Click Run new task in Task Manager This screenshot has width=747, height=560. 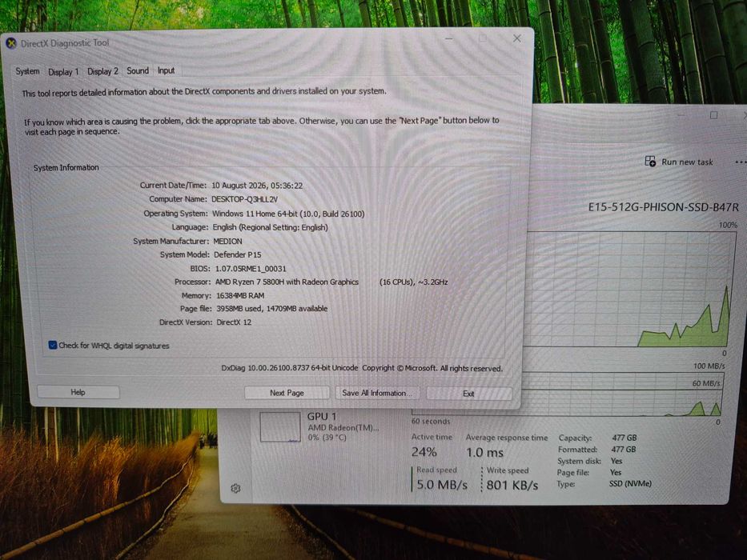679,162
